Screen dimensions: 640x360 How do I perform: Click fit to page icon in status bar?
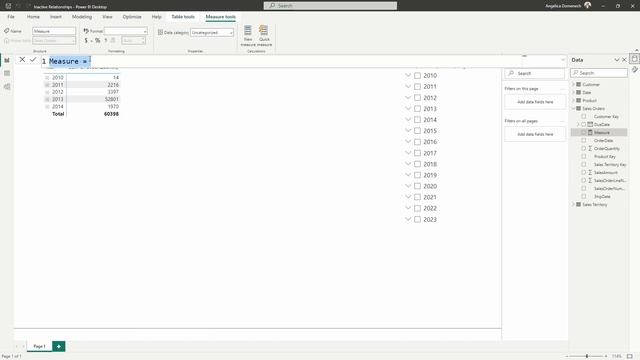(x=630, y=356)
